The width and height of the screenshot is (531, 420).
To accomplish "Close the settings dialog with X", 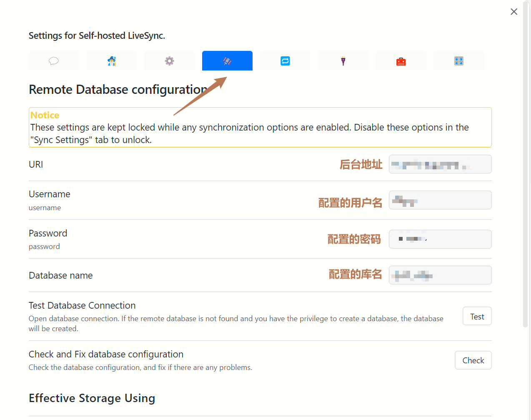I will (514, 12).
